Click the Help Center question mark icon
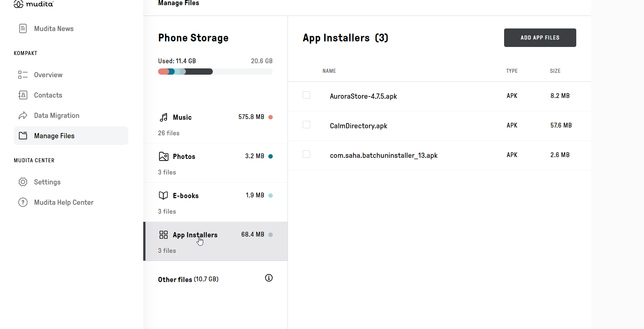Image resolution: width=644 pixels, height=329 pixels. pos(23,202)
